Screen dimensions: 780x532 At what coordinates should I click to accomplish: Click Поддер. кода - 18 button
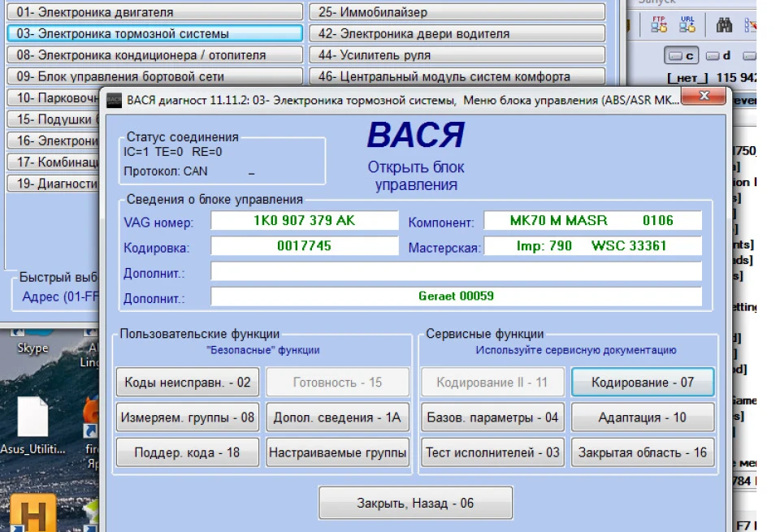point(188,452)
